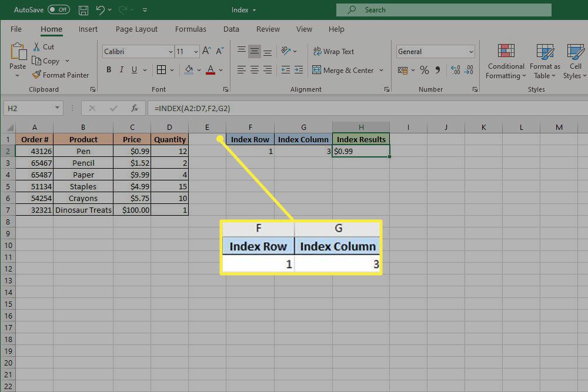Expand Format as Table menu
This screenshot has width=588, height=392.
point(545,62)
